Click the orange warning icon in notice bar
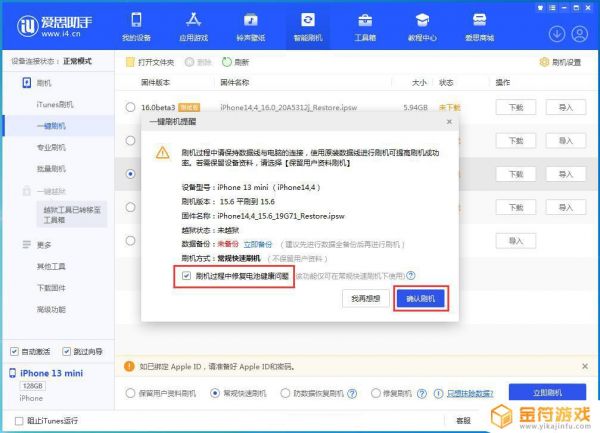Screen dimensions: 600x433 click(129, 366)
